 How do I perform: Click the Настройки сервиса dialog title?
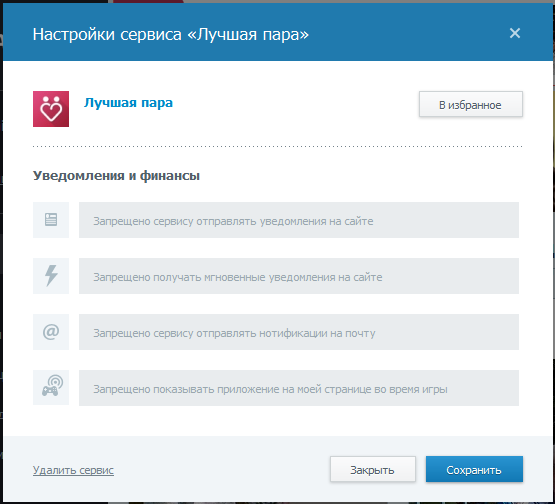click(x=171, y=34)
